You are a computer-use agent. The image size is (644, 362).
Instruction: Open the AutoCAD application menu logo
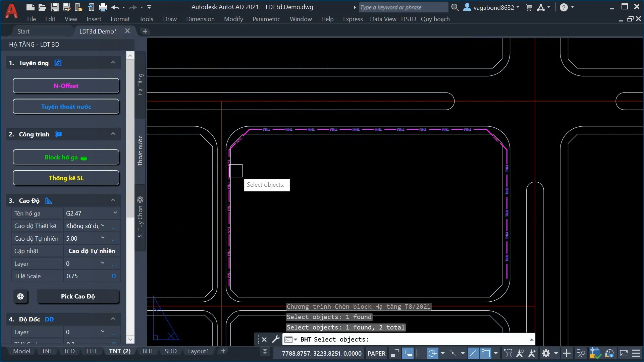11,11
